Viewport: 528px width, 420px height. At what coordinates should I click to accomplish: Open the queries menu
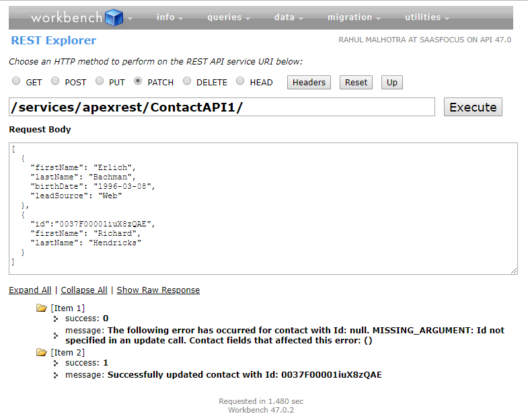click(x=228, y=17)
